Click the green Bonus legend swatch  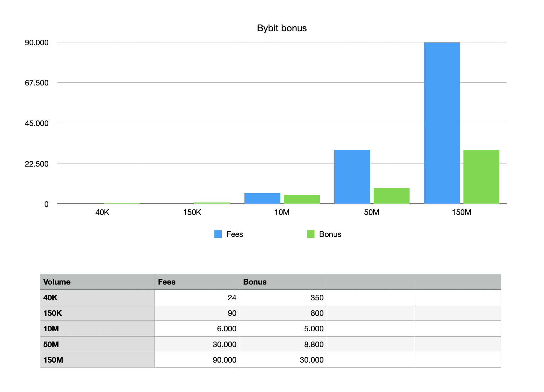click(310, 234)
